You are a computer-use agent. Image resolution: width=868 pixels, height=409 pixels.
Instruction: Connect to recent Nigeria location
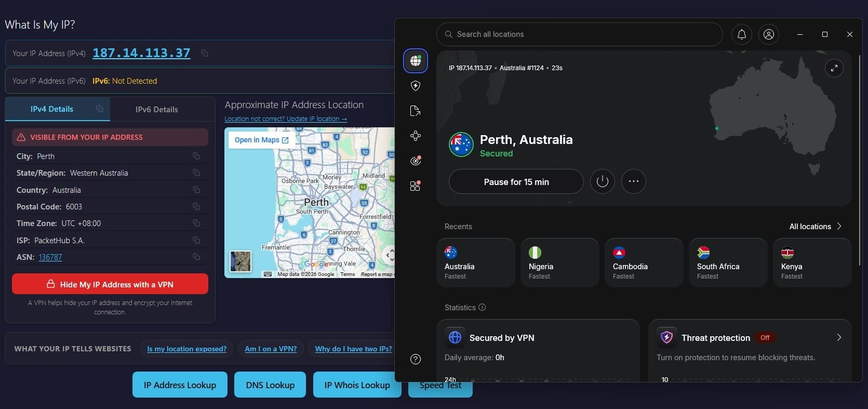(x=560, y=262)
